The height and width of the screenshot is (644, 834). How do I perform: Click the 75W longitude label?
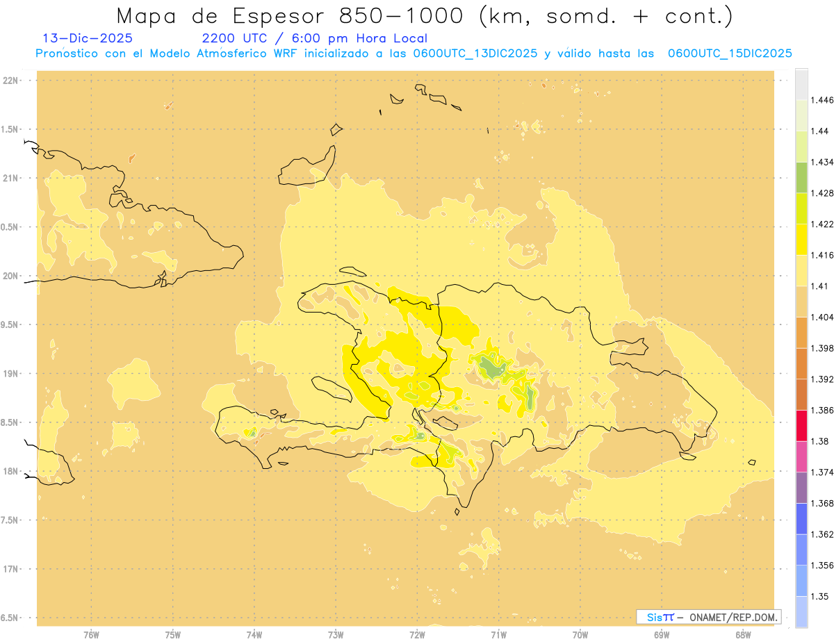(173, 634)
